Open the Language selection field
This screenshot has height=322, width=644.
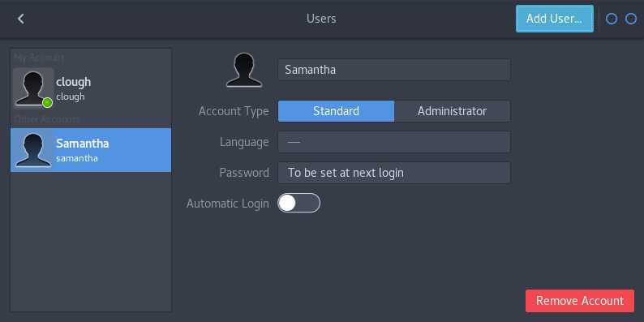(394, 142)
